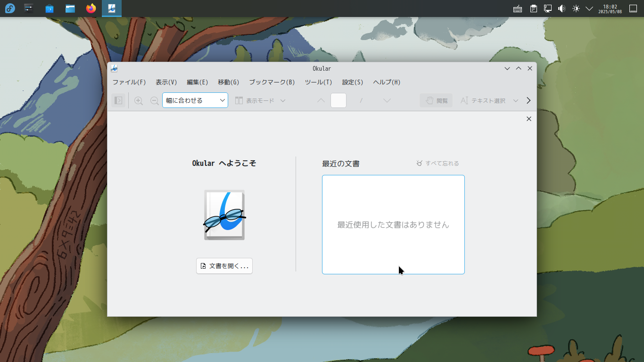
Task: Select the 閲覧 browse tool
Action: [x=436, y=100]
